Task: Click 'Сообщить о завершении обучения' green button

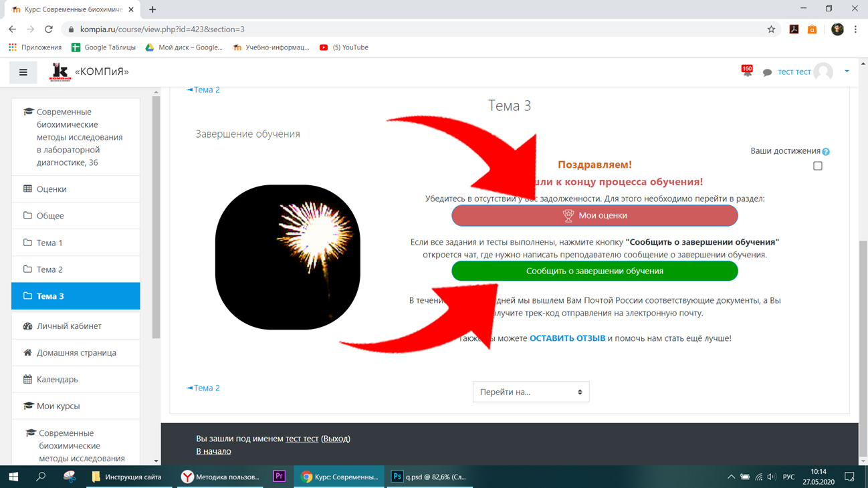Action: (x=594, y=271)
